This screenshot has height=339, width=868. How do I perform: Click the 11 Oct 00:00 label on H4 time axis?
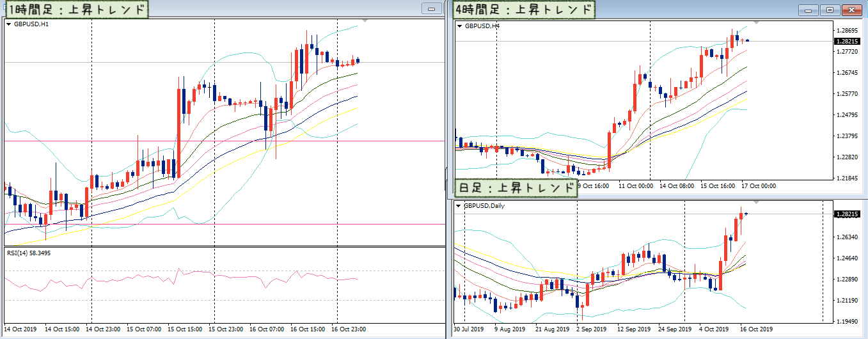[636, 185]
